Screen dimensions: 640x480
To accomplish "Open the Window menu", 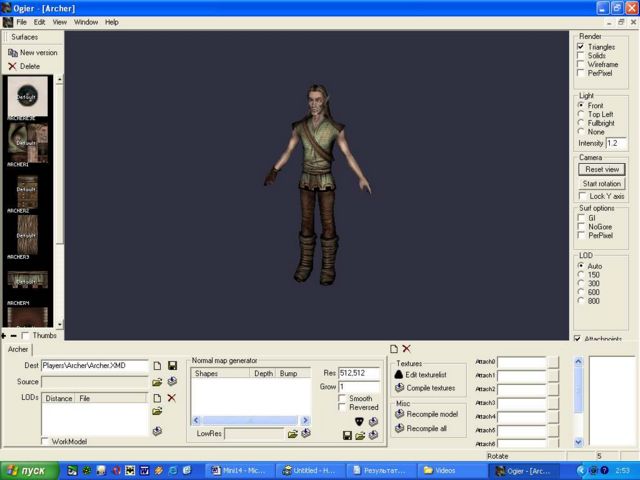I will click(x=86, y=22).
